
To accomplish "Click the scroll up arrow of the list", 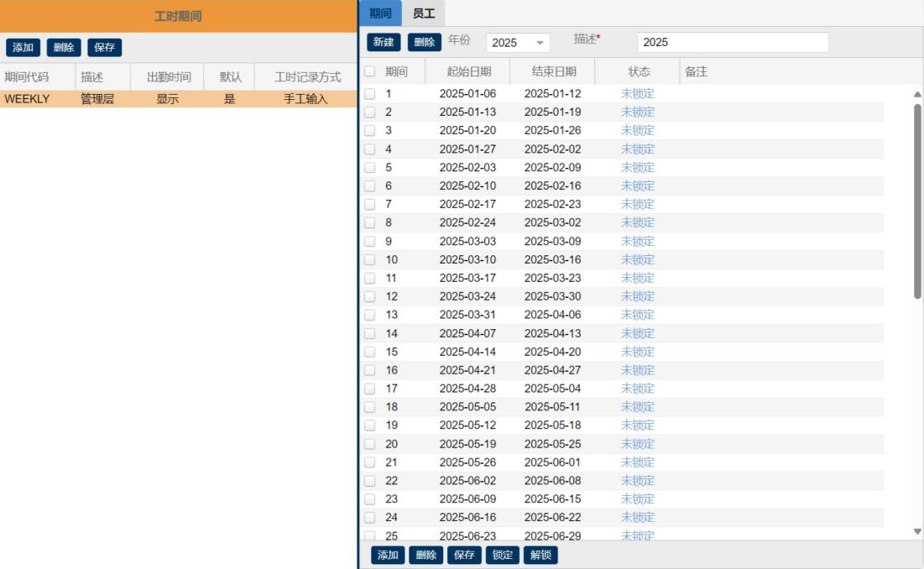I will pyautogui.click(x=916, y=95).
